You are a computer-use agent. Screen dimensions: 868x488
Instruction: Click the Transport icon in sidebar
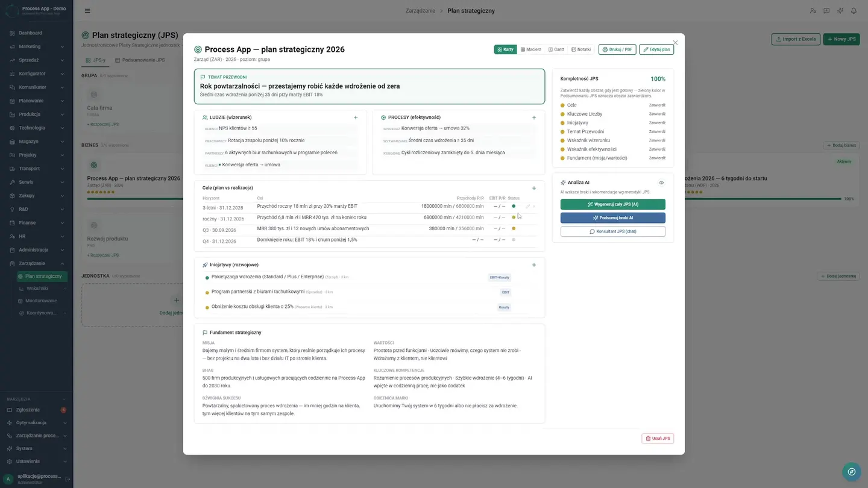(12, 169)
